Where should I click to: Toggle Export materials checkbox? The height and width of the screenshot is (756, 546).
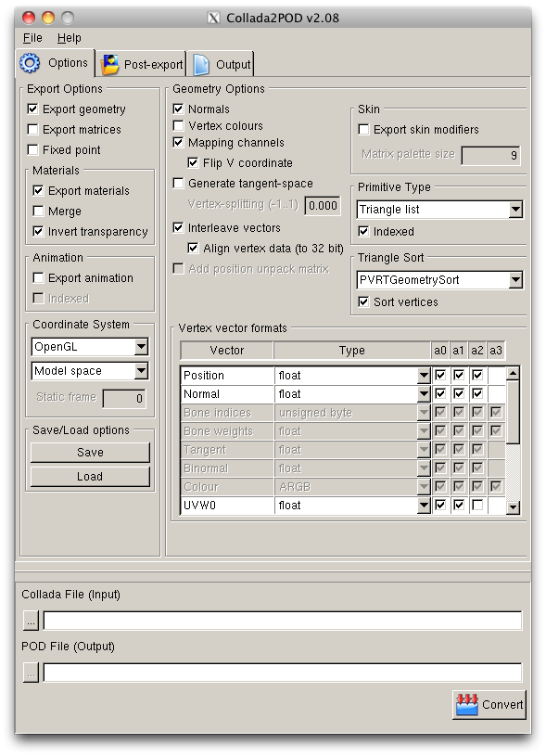tap(38, 190)
